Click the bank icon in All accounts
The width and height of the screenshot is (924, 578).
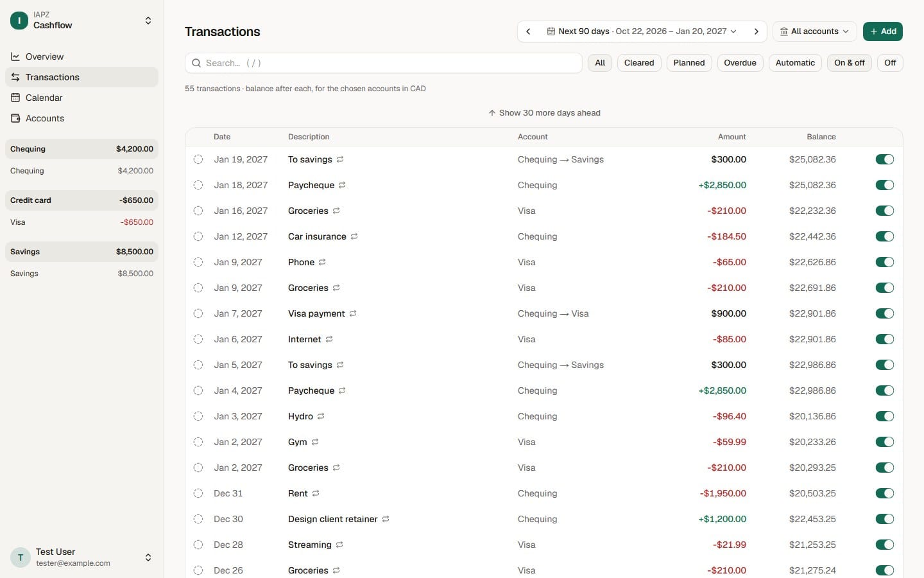(x=783, y=31)
